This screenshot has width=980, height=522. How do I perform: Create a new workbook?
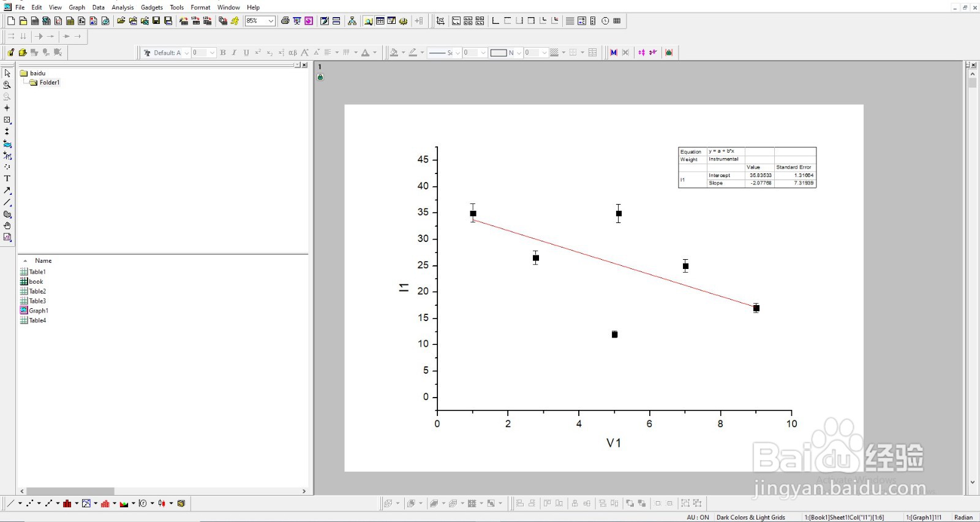35,21
